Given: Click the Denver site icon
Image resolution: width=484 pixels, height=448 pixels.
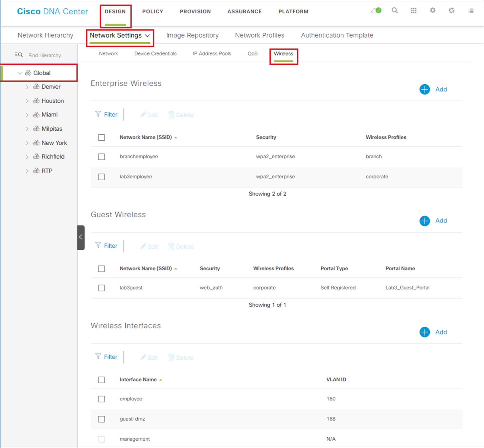Looking at the screenshot, I should (x=37, y=86).
